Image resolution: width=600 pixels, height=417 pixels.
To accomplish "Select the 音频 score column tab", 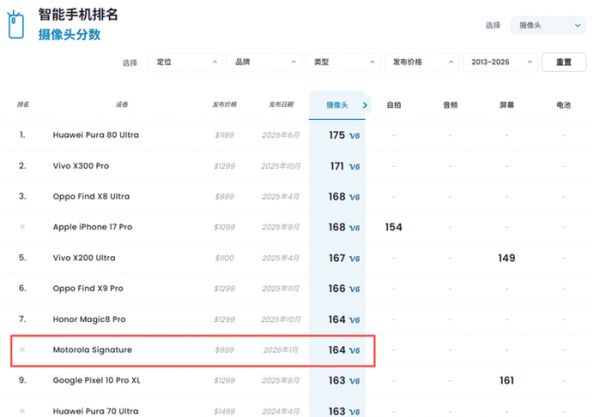I will 449,104.
